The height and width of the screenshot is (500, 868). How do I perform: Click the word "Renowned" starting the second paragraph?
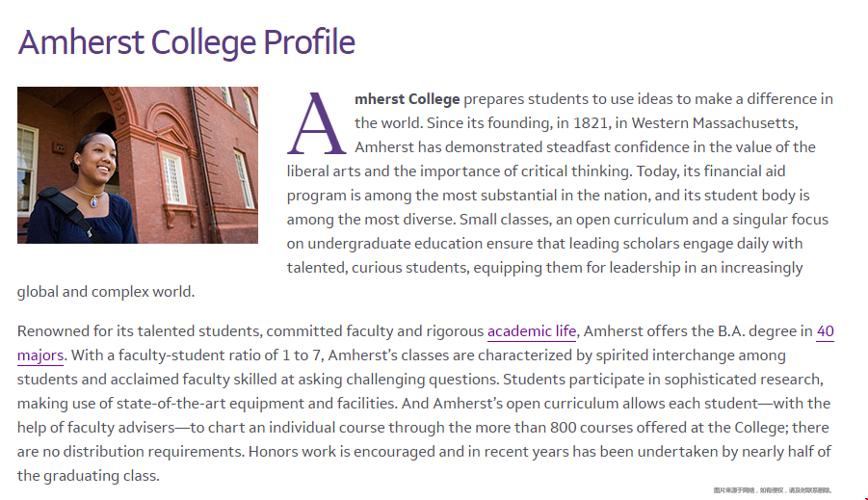pos(55,332)
